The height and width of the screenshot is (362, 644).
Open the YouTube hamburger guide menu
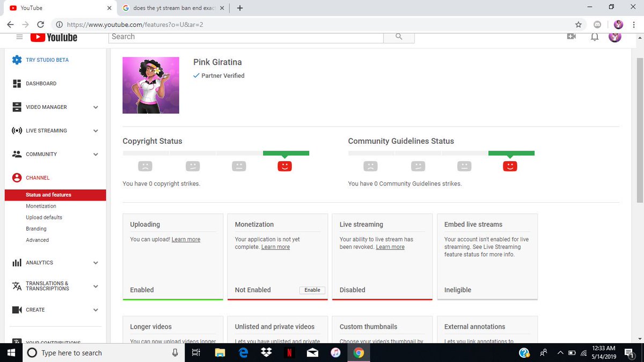tap(19, 37)
